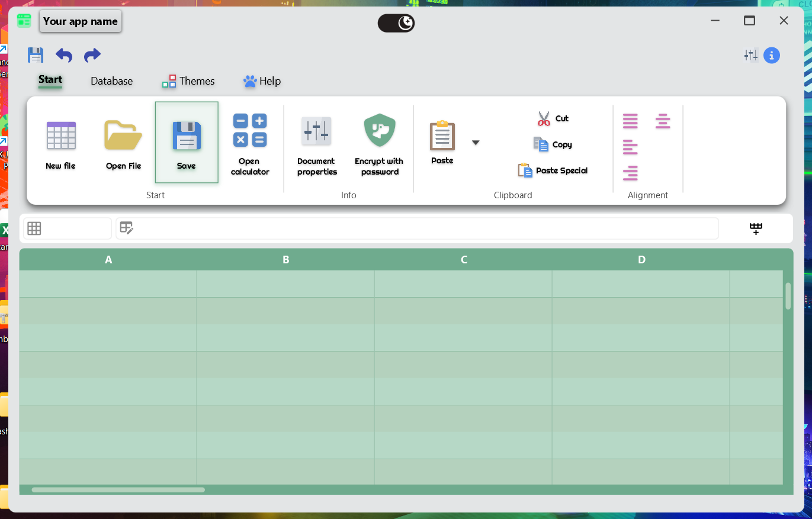Click into the formula bar field
The image size is (812, 519).
pos(417,228)
